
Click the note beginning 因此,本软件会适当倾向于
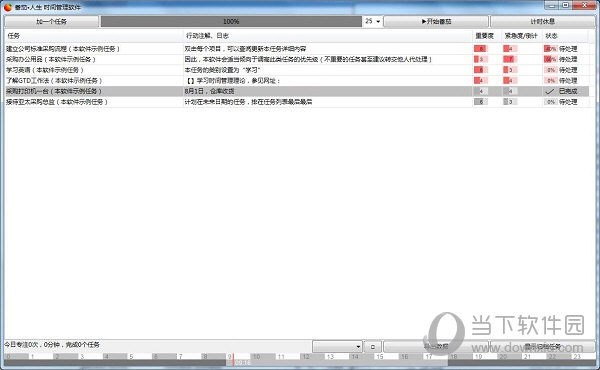[308, 60]
